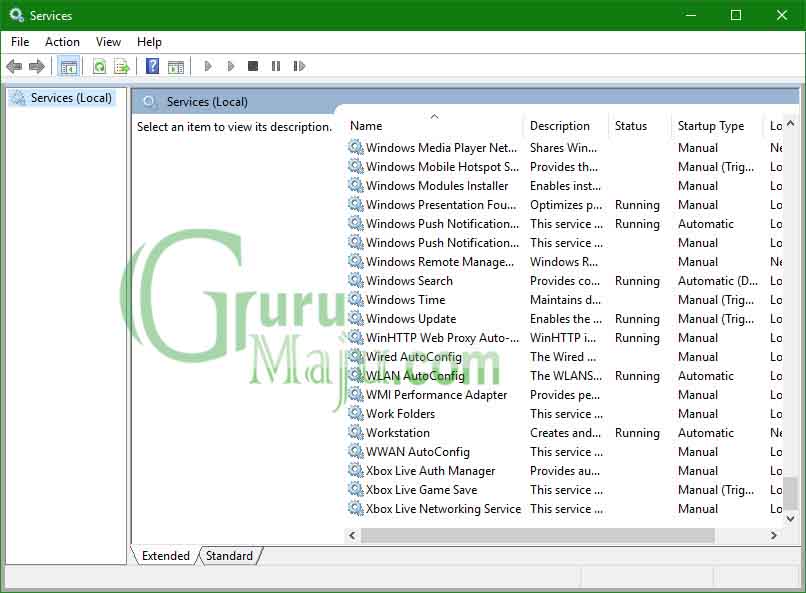Click the Stop Service square icon
This screenshot has width=806, height=593.
[252, 66]
